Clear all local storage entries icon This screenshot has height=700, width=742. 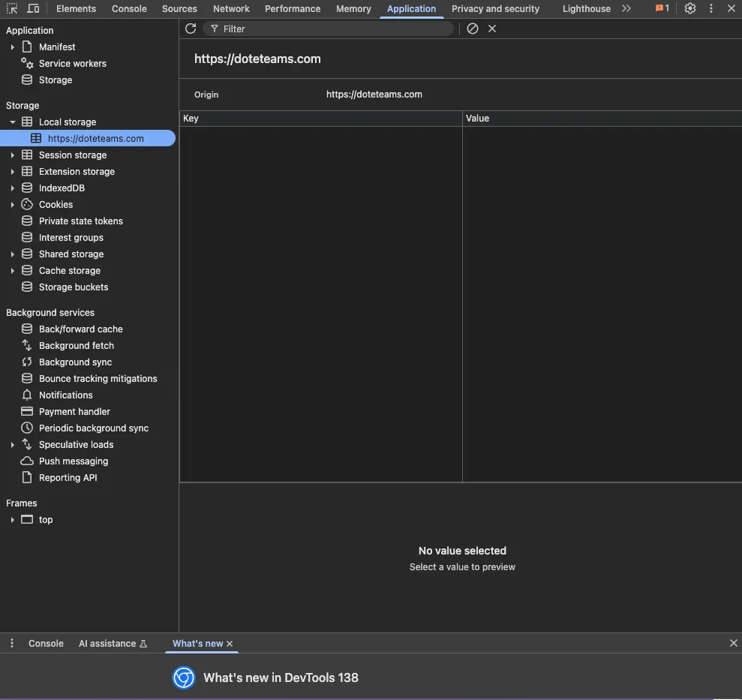coord(472,29)
